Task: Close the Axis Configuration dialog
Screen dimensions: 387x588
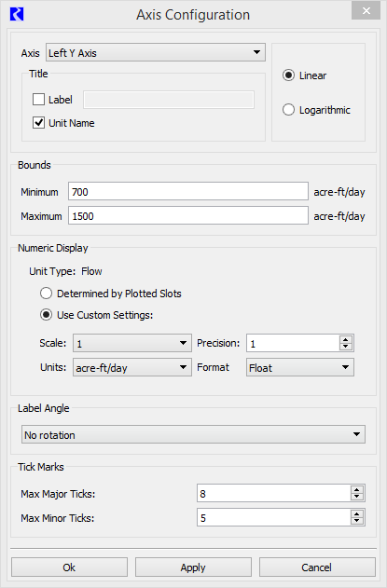Action: click(x=366, y=10)
